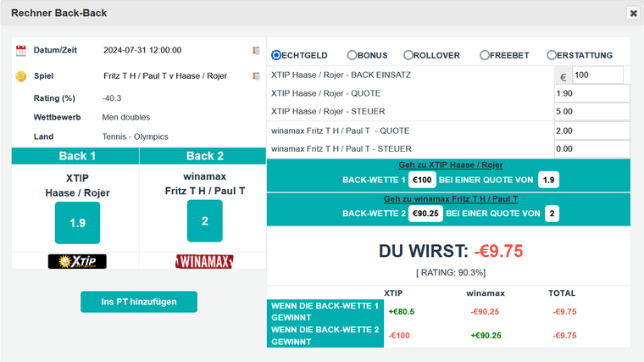Screen dimensions: 644x362
Task: Click the winamax Fritz / Paul QUOTE field
Action: coord(591,131)
